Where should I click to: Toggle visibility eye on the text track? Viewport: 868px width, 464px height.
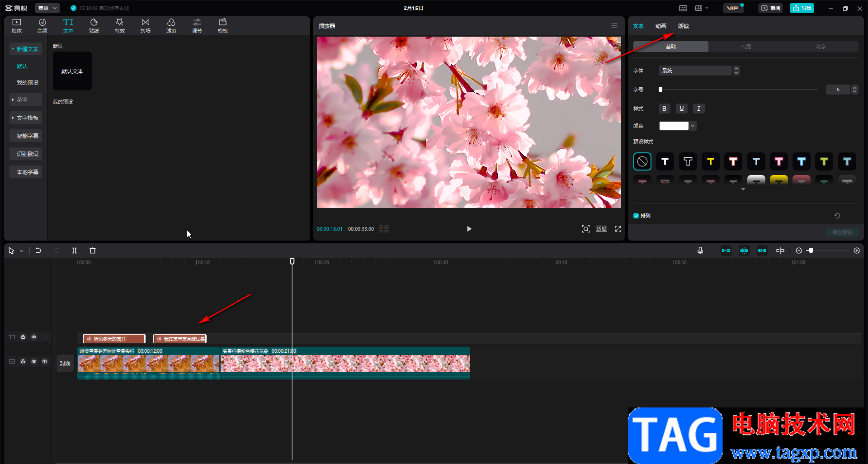click(34, 337)
